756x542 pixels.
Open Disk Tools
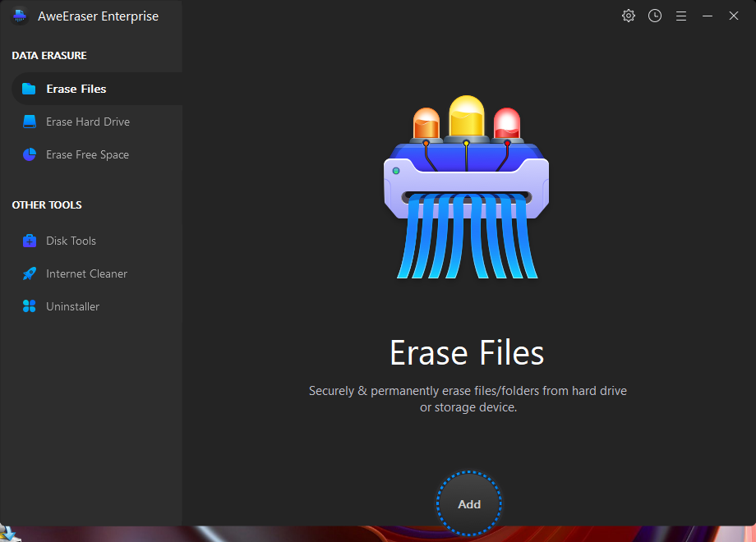(97, 241)
